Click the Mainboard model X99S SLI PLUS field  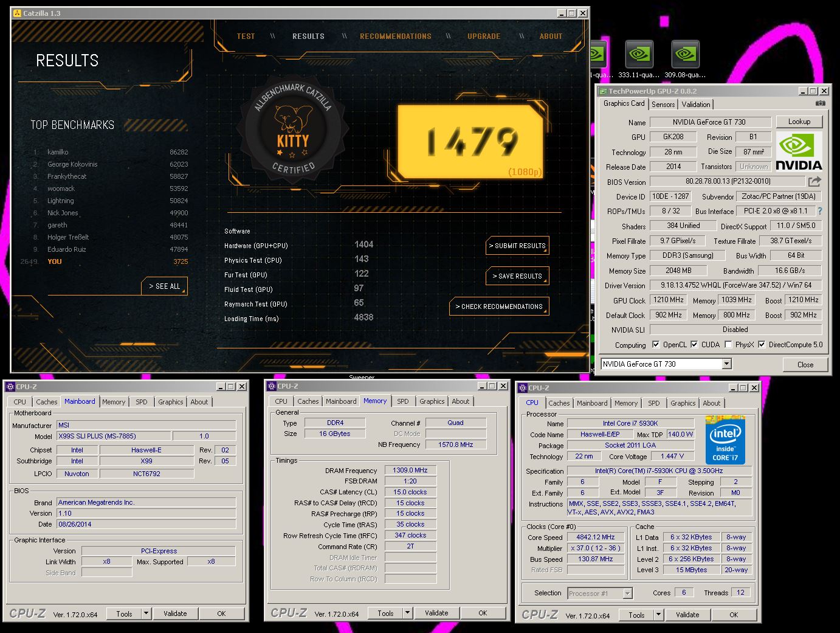pos(113,436)
